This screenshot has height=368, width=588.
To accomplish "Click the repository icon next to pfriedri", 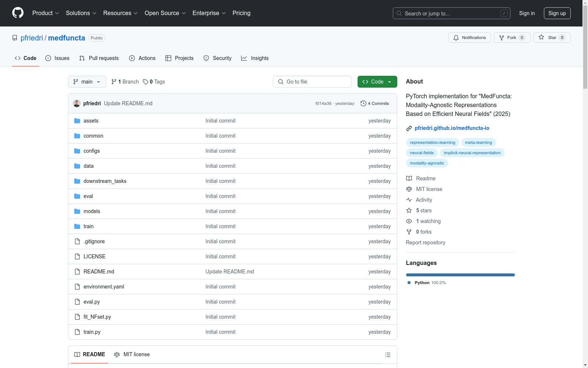I will [x=15, y=38].
